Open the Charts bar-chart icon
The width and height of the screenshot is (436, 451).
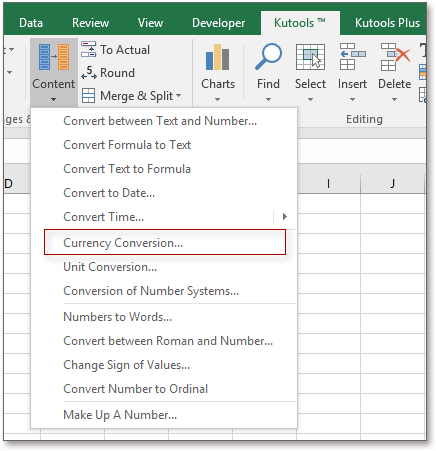coord(217,57)
